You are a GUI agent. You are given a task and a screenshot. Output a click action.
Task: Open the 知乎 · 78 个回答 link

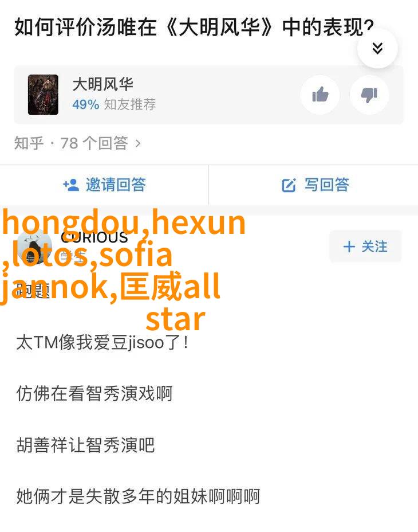77,143
